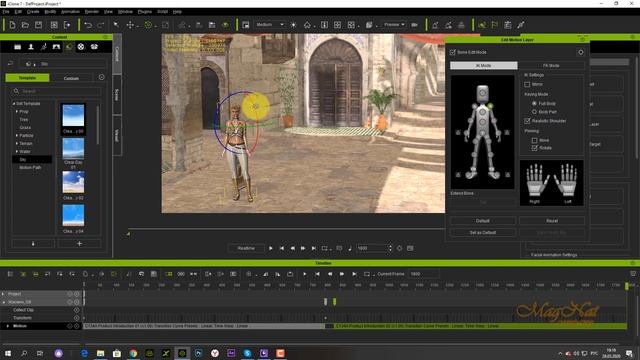Click the flag icon in main toolbar

point(495,25)
